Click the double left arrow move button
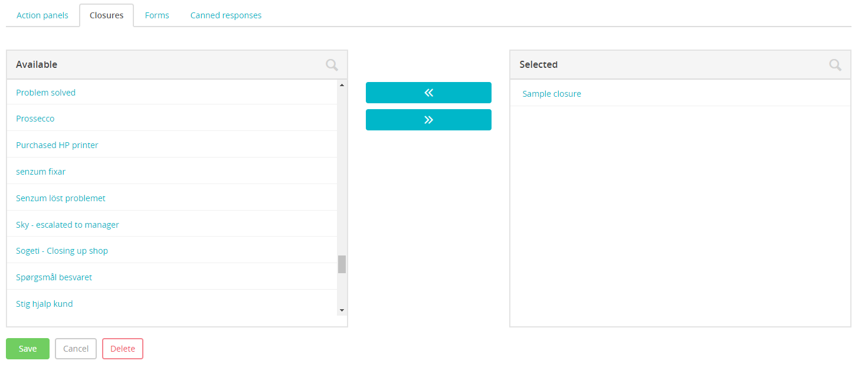Image resolution: width=868 pixels, height=367 pixels. tap(428, 93)
